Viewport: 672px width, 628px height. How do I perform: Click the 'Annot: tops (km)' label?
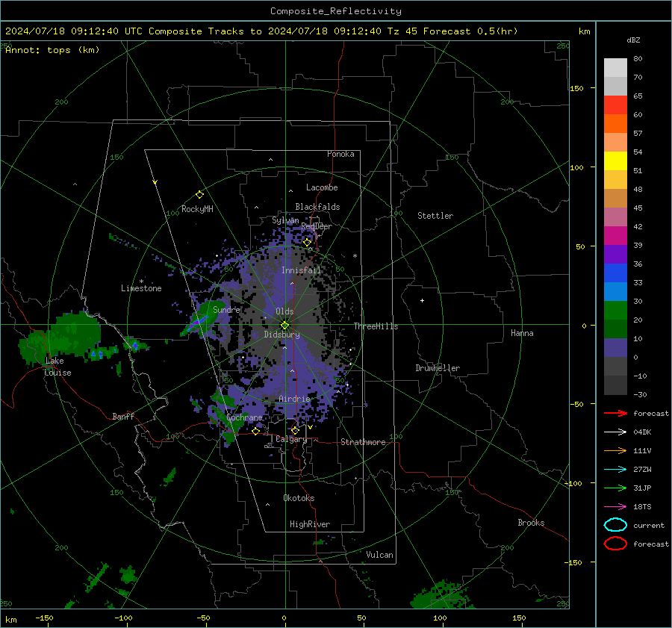click(x=52, y=50)
